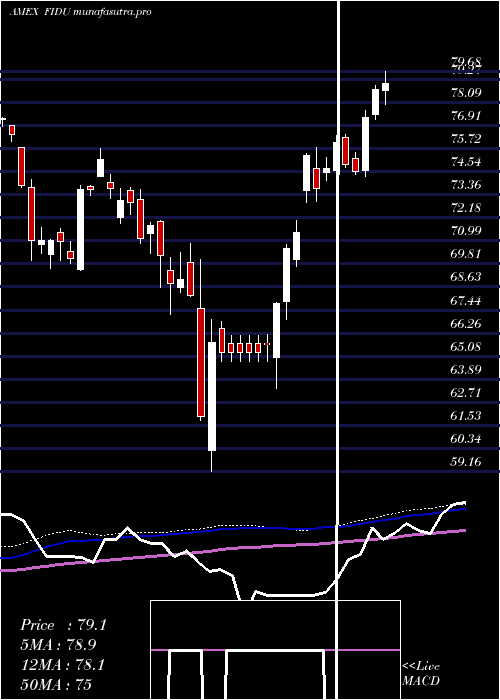This screenshot has height=700, width=500.
Task: Click the latest white candlestick near 78.5
Action: [385, 88]
